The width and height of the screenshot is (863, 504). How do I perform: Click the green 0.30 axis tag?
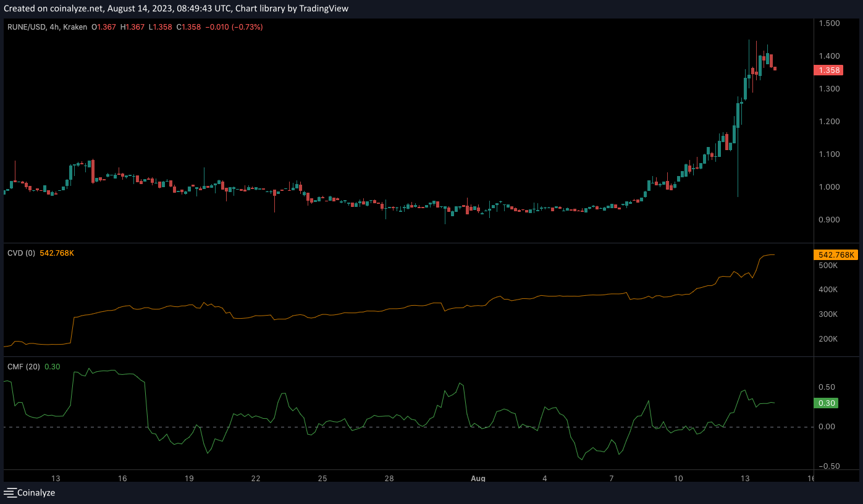tap(827, 403)
